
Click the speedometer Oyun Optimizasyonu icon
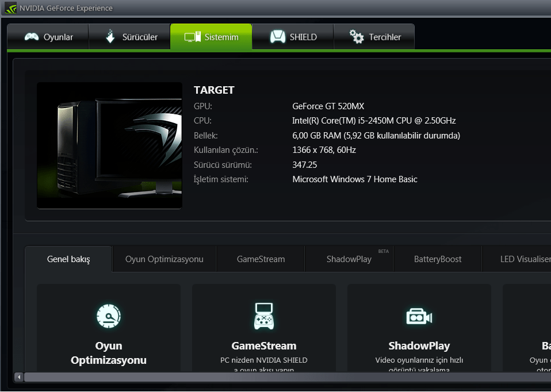[109, 316]
